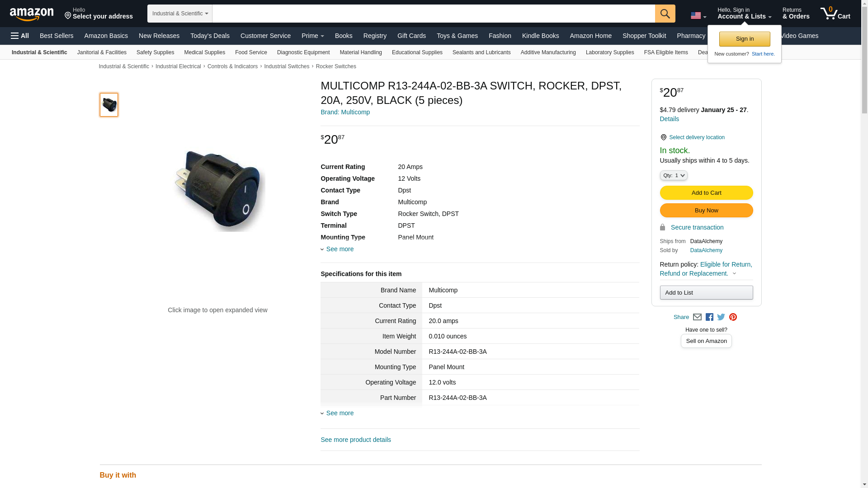Click into the search text field
Screen dimensions: 868x488
click(x=433, y=14)
